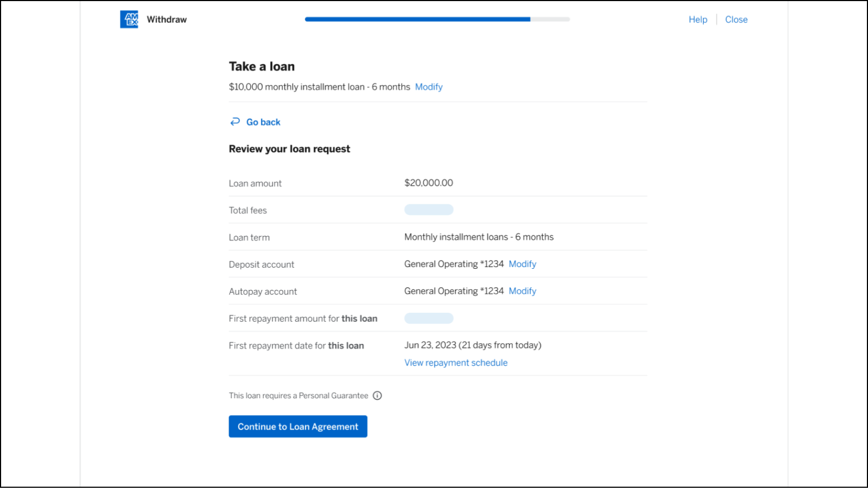Click This loan requires a Personal Guarantee text

point(298,396)
